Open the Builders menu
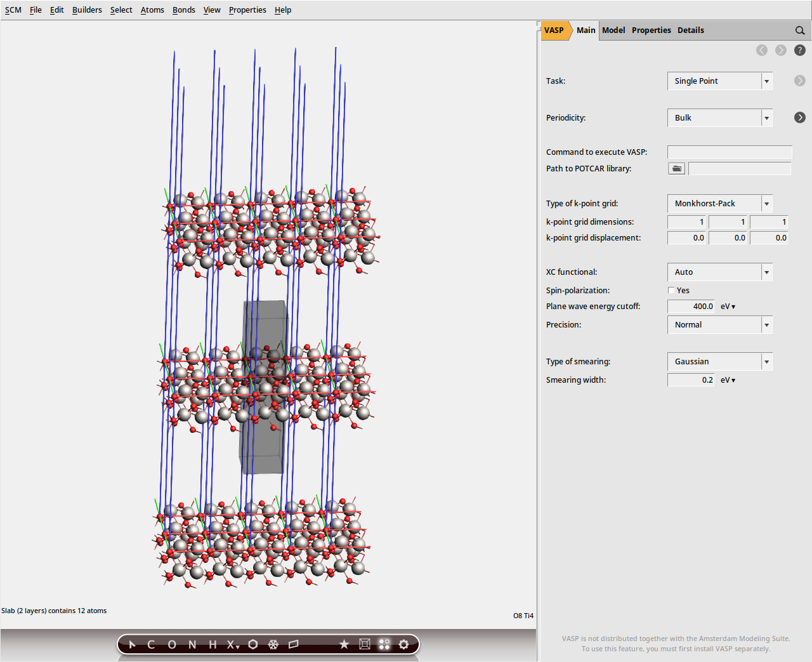This screenshot has width=812, height=662. tap(87, 10)
